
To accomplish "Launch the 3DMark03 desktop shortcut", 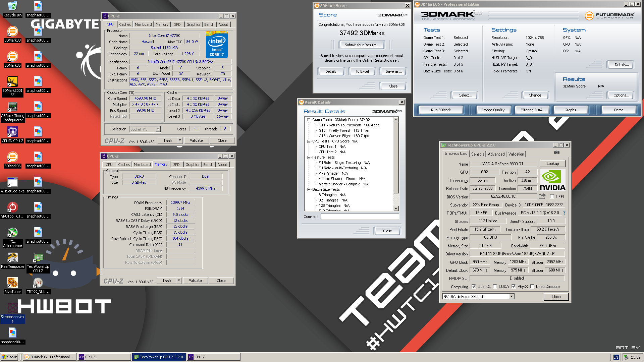I will coord(12,34).
